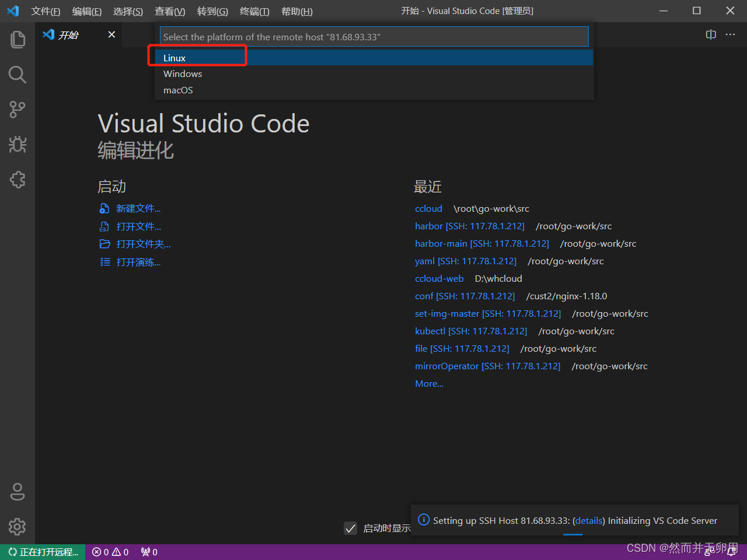Click the split editor icon
The width and height of the screenshot is (747, 560).
(x=711, y=34)
